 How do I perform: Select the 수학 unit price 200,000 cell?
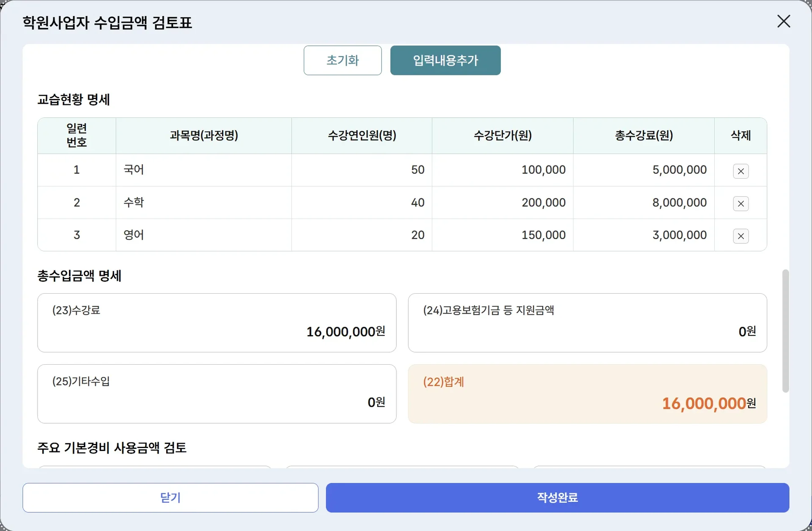(x=502, y=203)
